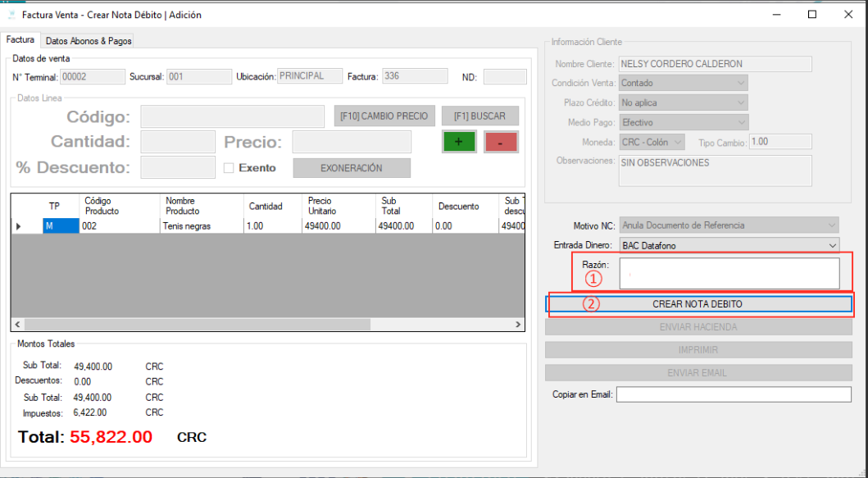Viewport: 868px width, 478px height.
Task: Click the EXONERACIÓN button
Action: (x=352, y=168)
